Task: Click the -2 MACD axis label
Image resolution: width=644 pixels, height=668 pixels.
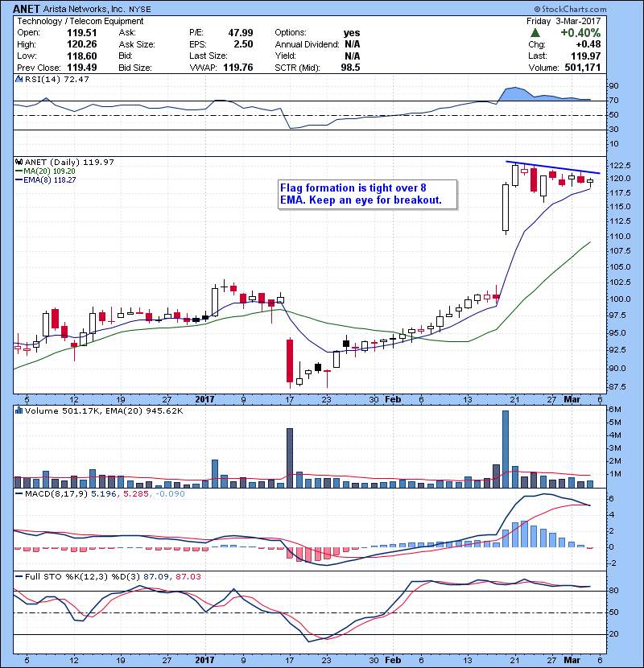Action: click(613, 563)
